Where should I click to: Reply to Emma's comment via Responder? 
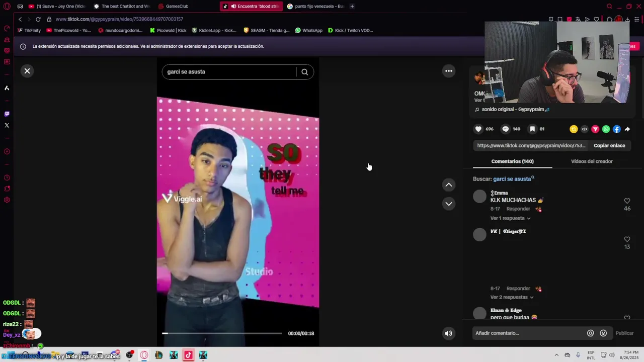coord(518,209)
